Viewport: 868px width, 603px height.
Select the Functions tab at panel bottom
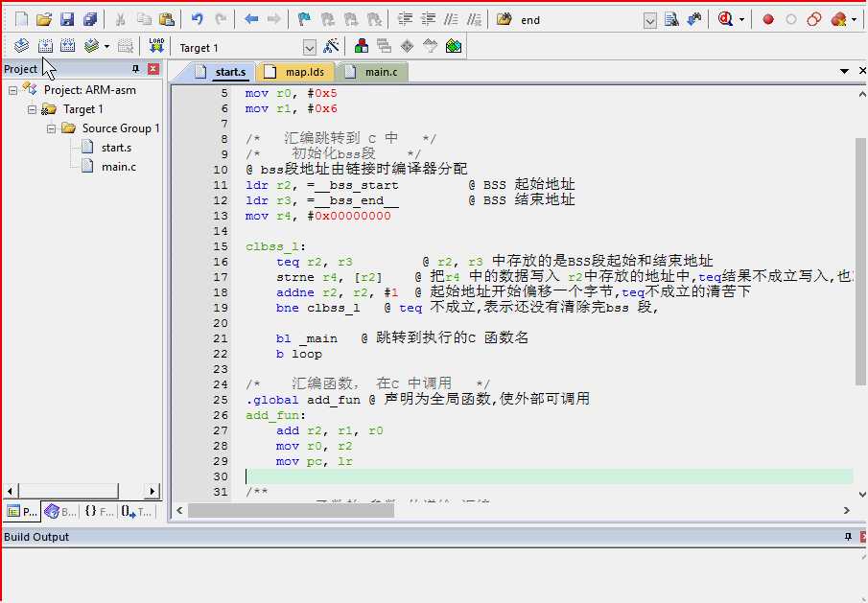click(x=99, y=512)
